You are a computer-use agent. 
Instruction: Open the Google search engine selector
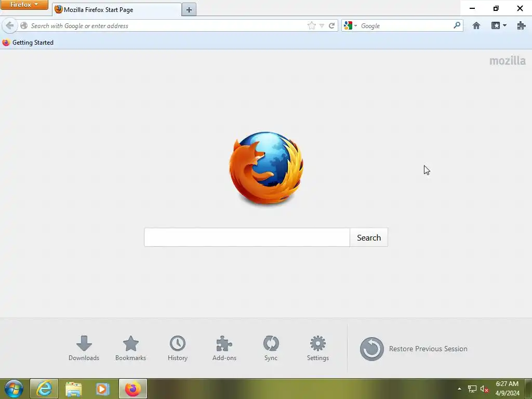point(350,26)
